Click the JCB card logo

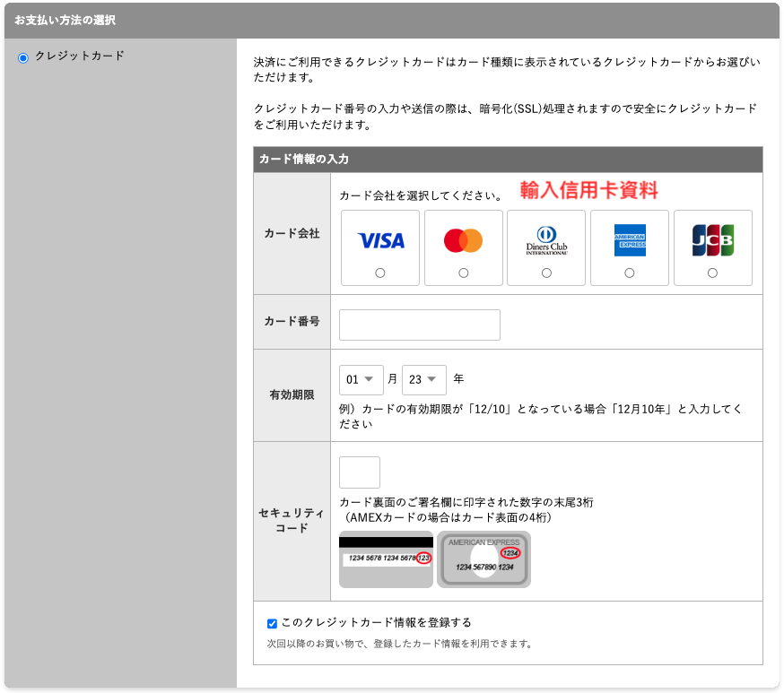coord(712,240)
